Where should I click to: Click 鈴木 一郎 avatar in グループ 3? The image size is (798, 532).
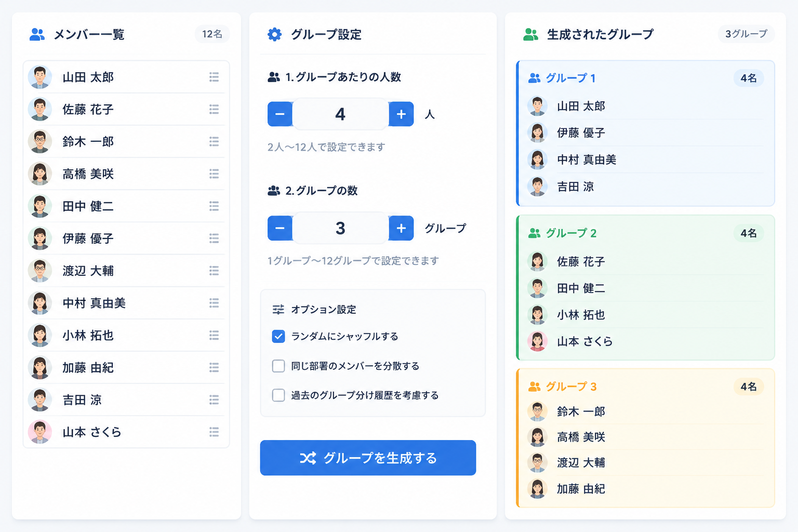(537, 411)
